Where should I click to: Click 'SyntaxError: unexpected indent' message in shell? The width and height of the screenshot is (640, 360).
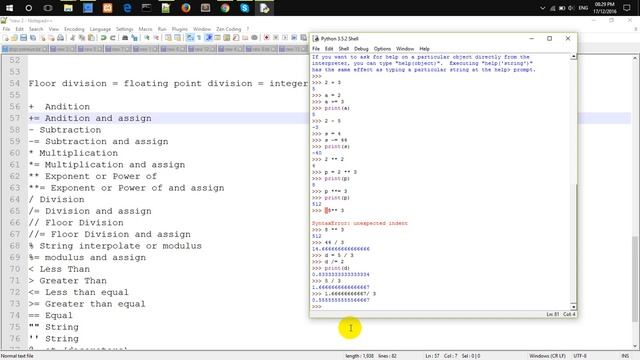[x=360, y=223]
